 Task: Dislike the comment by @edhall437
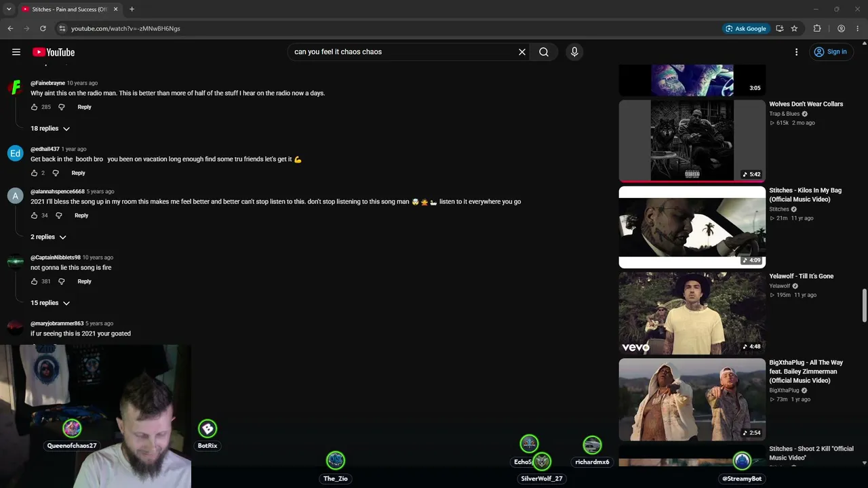[x=56, y=173]
